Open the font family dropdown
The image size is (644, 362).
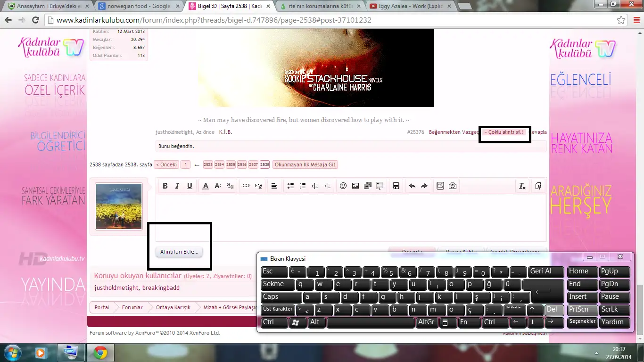230,186
